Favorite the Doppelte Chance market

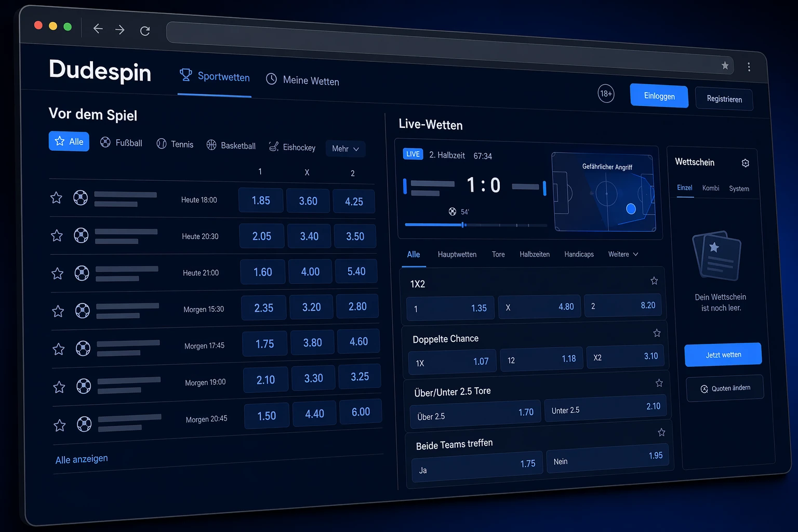point(657,333)
